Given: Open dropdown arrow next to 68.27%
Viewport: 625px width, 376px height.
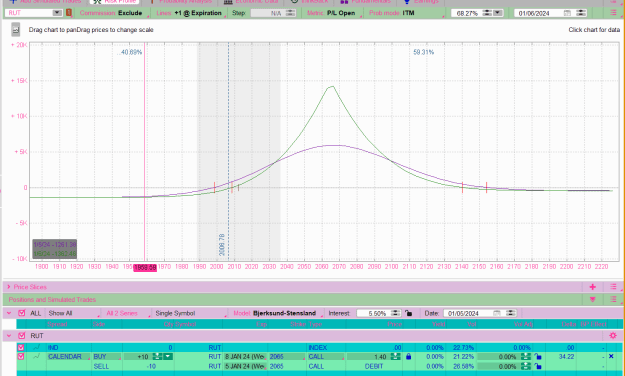Looking at the screenshot, I should click(x=497, y=13).
